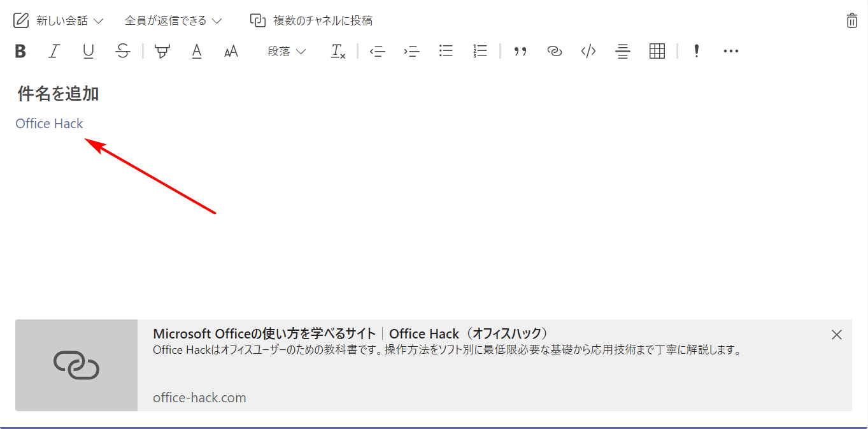Open the Office Hack hyperlink in message
868x429 pixels.
click(x=50, y=124)
